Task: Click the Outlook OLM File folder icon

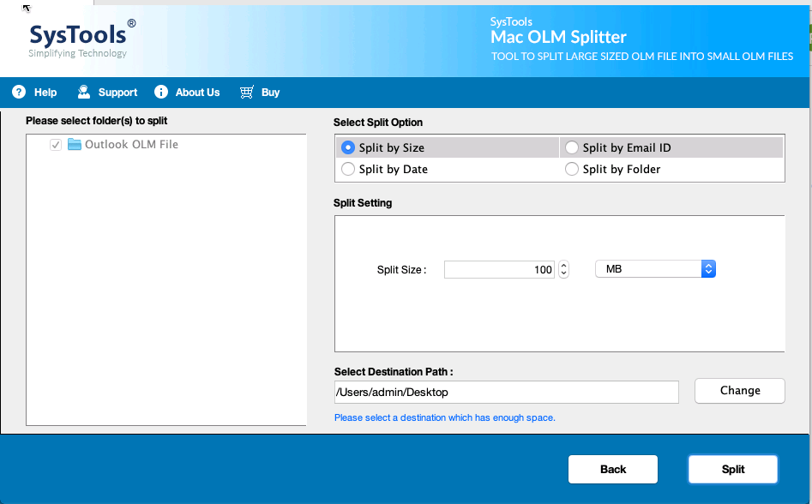Action: 75,144
